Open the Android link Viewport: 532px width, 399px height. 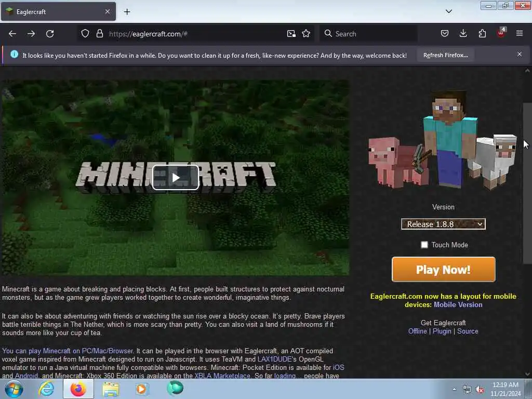pos(26,376)
